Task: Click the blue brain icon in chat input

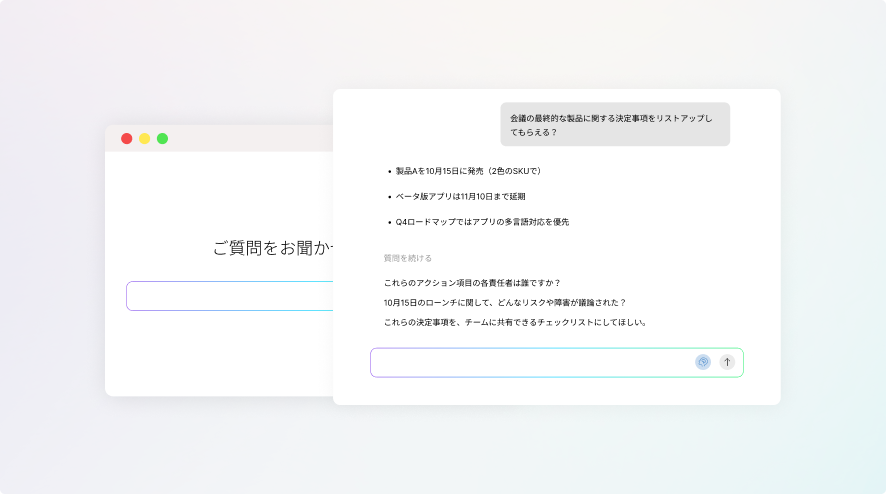Action: tap(703, 362)
